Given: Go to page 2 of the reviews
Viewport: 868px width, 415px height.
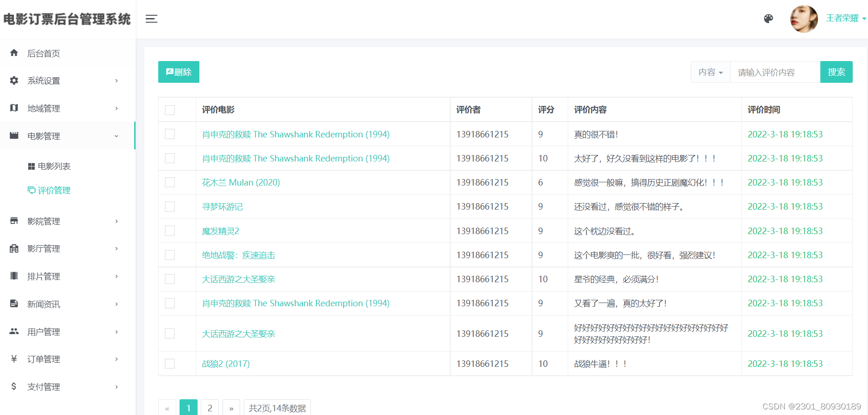Looking at the screenshot, I should click(x=210, y=408).
